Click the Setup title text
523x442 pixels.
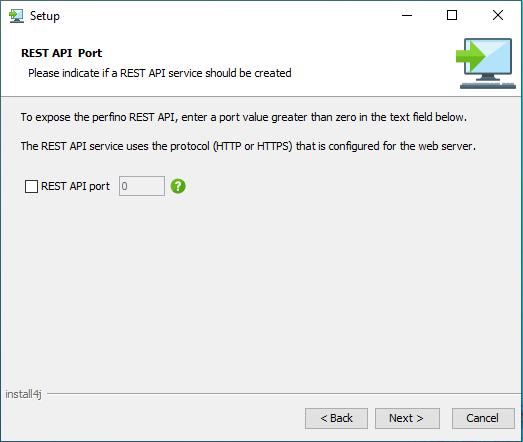pos(45,16)
